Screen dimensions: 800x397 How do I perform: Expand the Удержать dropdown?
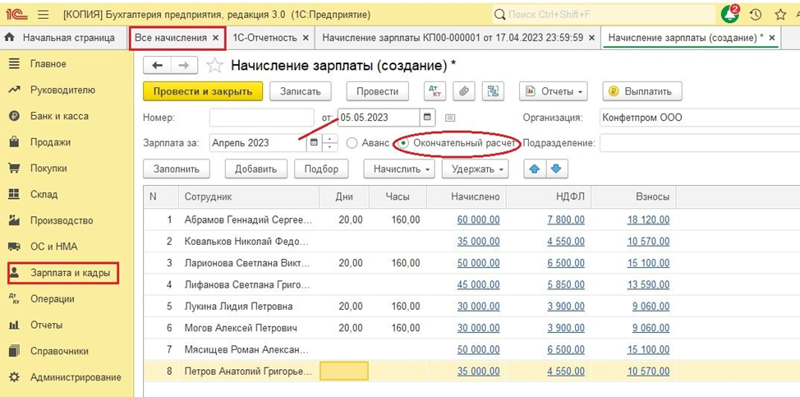click(475, 169)
